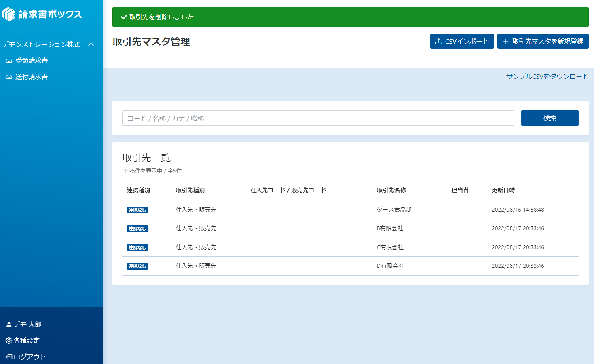Open 各種設定 settings
The width and height of the screenshot is (594, 364).
point(27,341)
